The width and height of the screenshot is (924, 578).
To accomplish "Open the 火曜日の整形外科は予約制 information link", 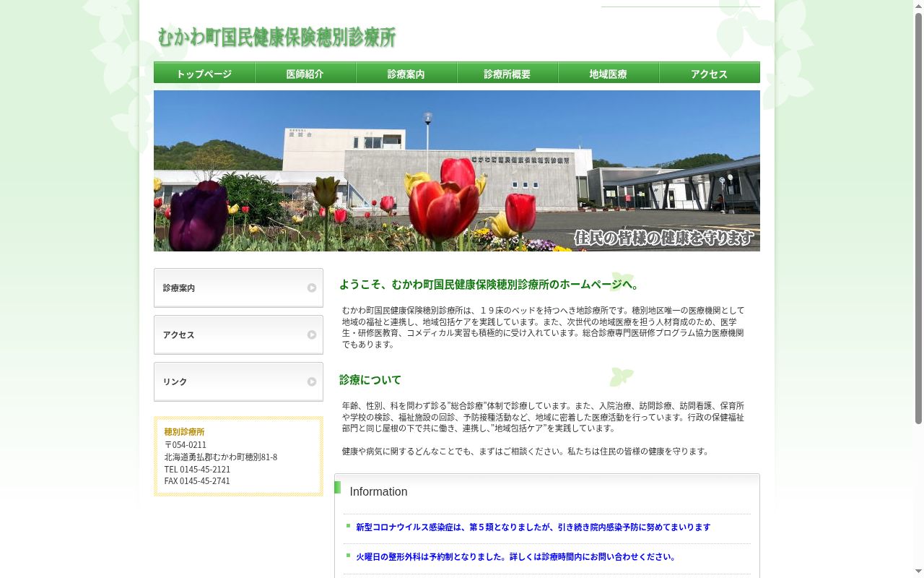I will pyautogui.click(x=517, y=557).
